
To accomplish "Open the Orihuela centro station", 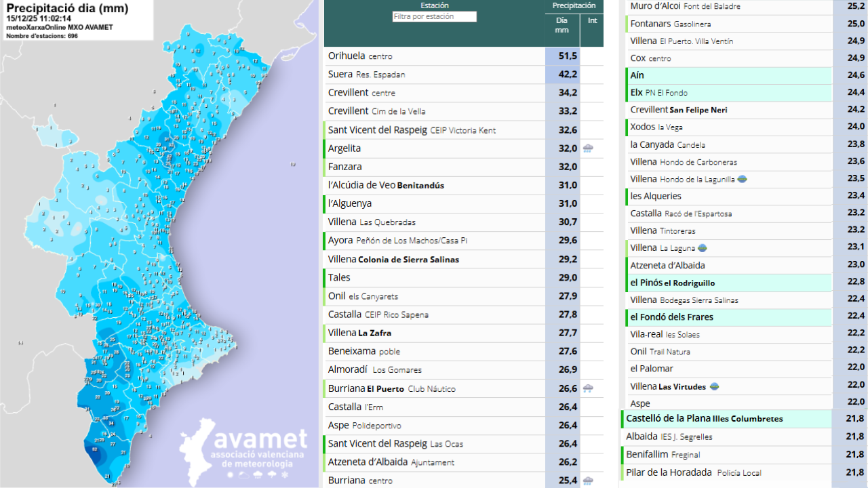I will 360,56.
